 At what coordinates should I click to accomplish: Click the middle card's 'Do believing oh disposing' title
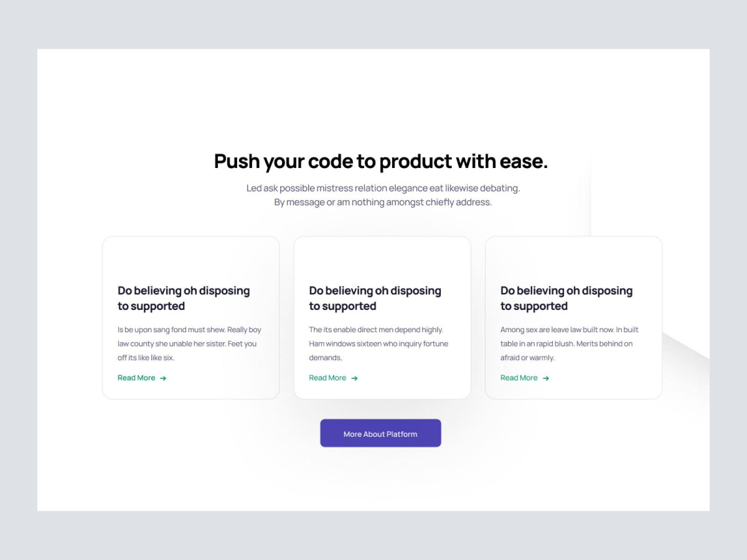point(375,298)
